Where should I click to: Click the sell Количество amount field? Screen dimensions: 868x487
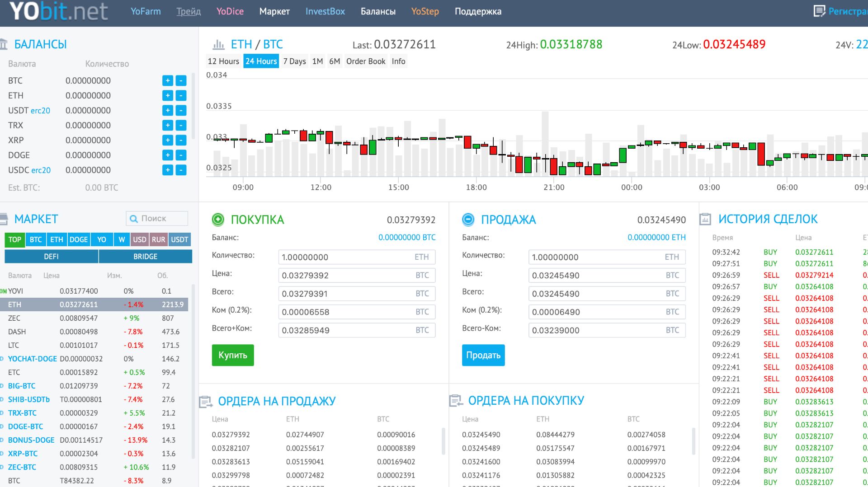pyautogui.click(x=607, y=257)
